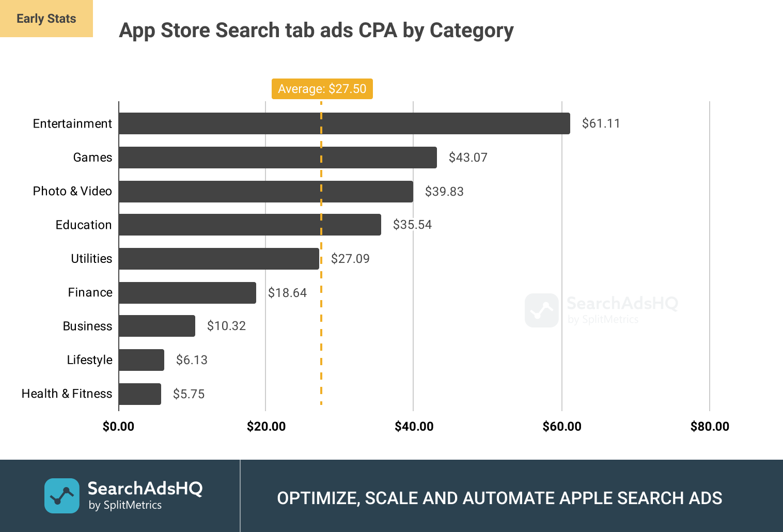
Task: Click the $40.00 axis label
Action: click(x=414, y=427)
